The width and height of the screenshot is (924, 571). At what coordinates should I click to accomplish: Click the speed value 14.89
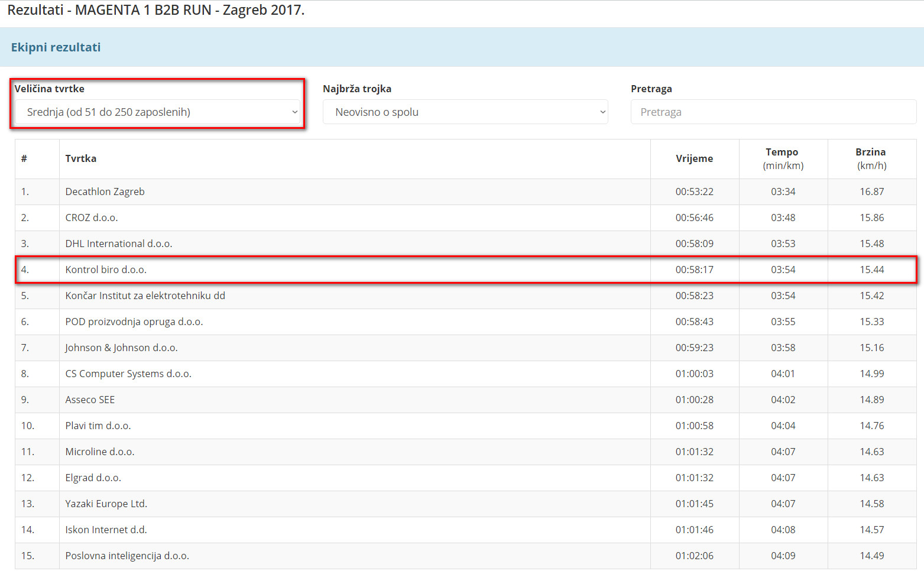coord(872,400)
